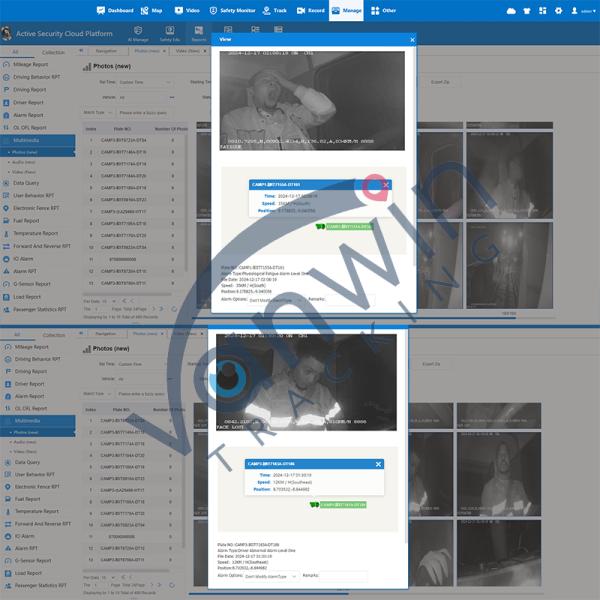The width and height of the screenshot is (600, 600).
Task: Close the upper View dialog
Action: pos(412,40)
